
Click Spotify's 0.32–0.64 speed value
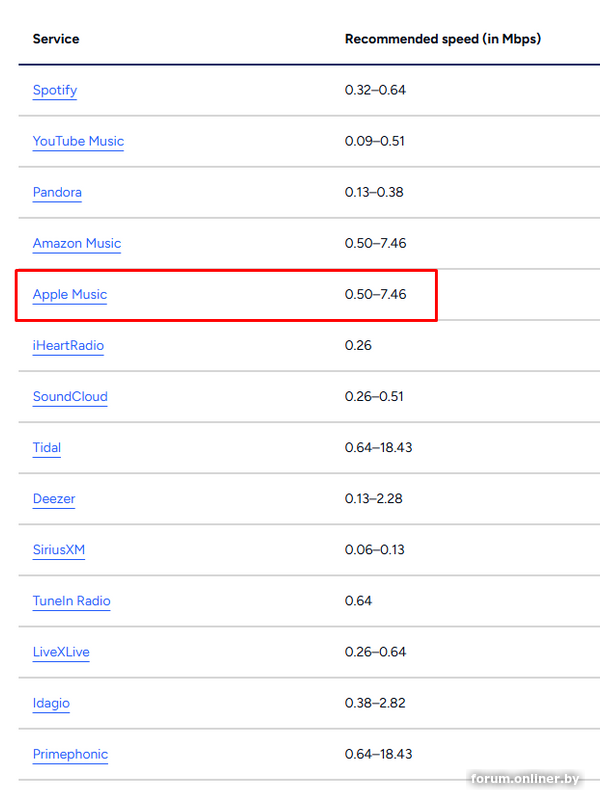pos(376,90)
